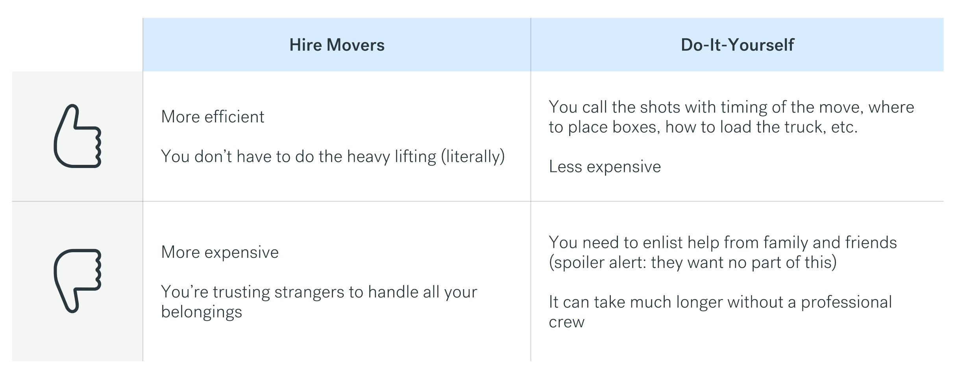Click the "More expensive" text

click(x=220, y=252)
